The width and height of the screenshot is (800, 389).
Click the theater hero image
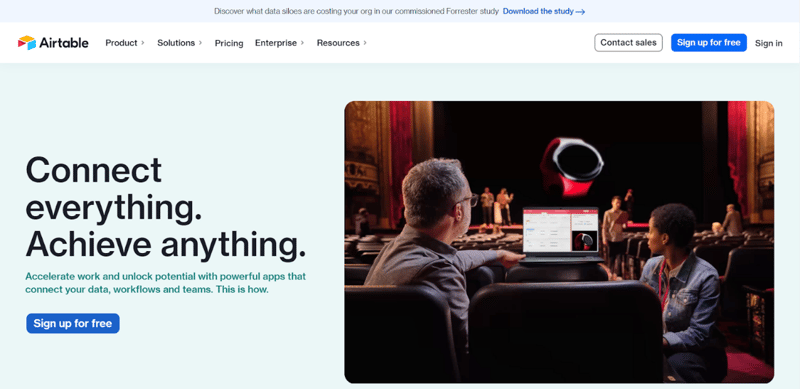(x=559, y=242)
